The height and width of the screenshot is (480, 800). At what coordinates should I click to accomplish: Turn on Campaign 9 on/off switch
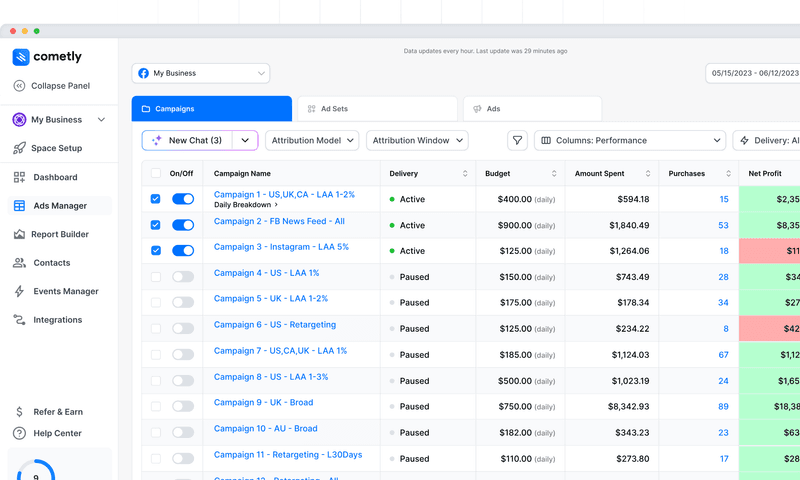[183, 407]
